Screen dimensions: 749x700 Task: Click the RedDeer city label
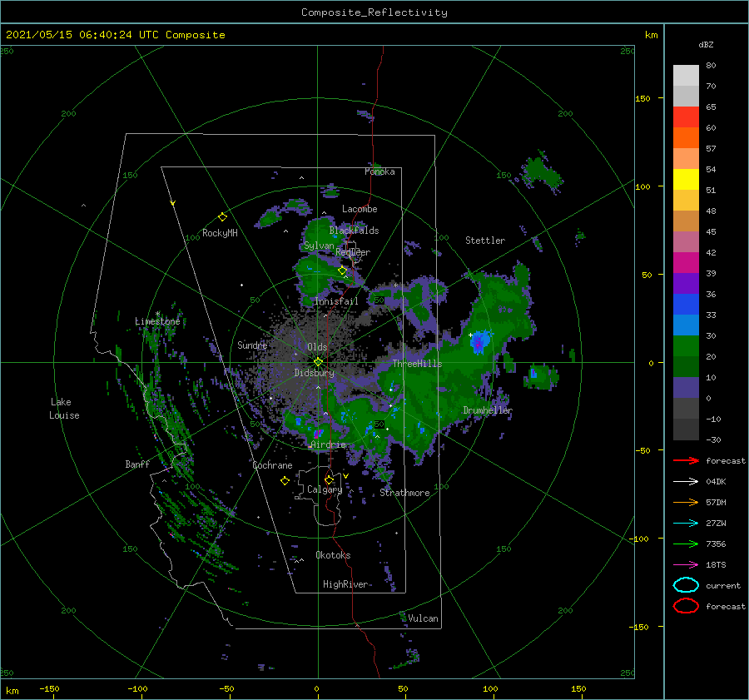pyautogui.click(x=353, y=252)
